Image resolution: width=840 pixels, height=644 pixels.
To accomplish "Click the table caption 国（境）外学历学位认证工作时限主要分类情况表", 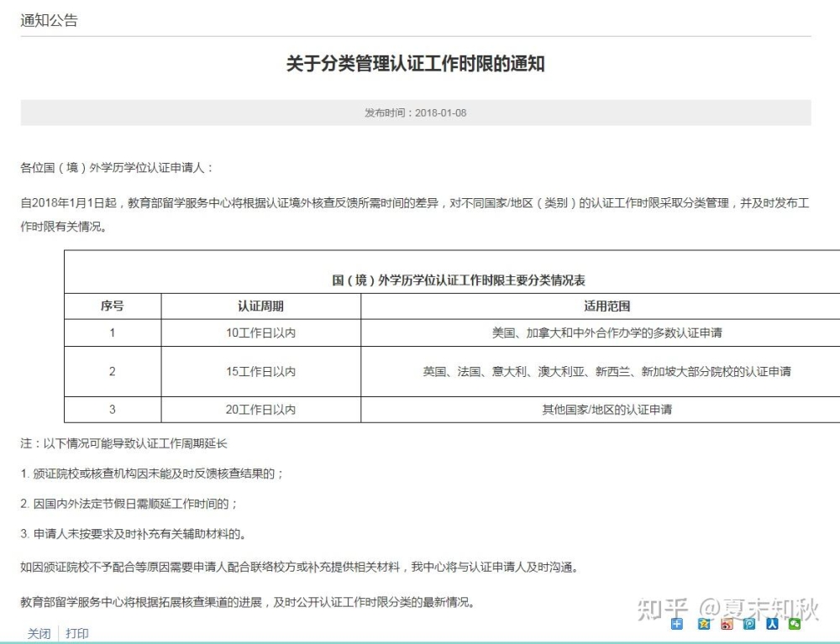I will tap(459, 280).
